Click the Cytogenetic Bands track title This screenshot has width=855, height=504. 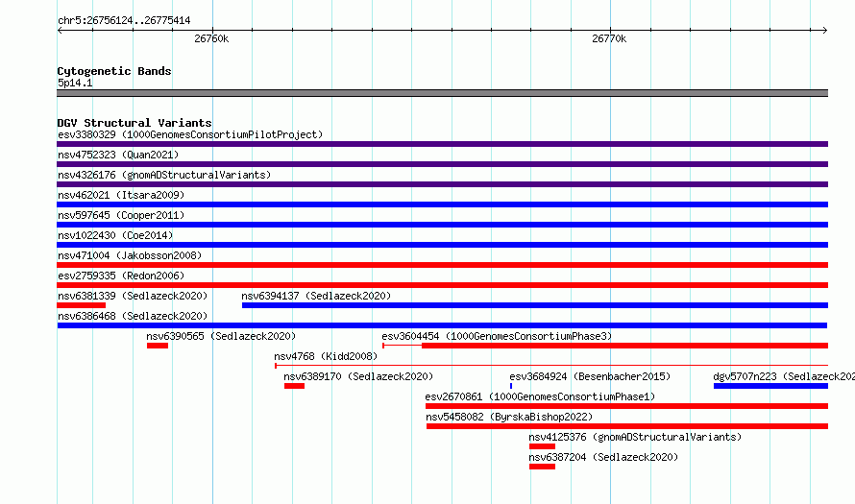click(114, 71)
